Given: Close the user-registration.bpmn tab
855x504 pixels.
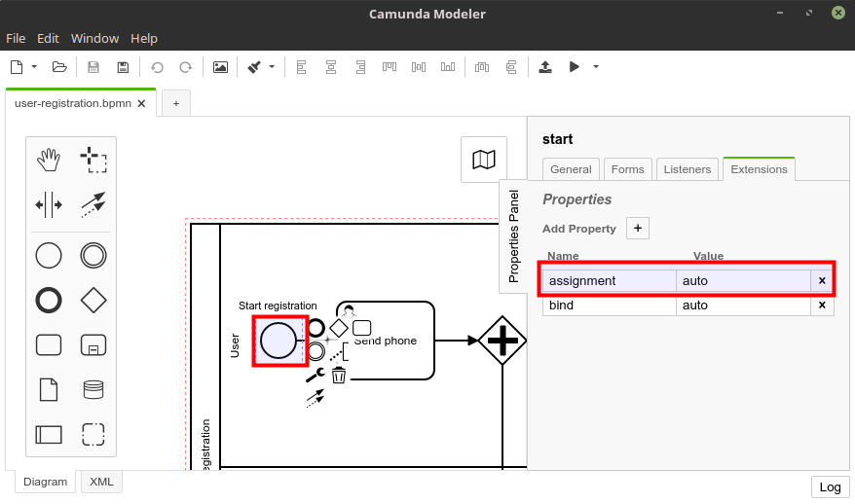Looking at the screenshot, I should [142, 103].
